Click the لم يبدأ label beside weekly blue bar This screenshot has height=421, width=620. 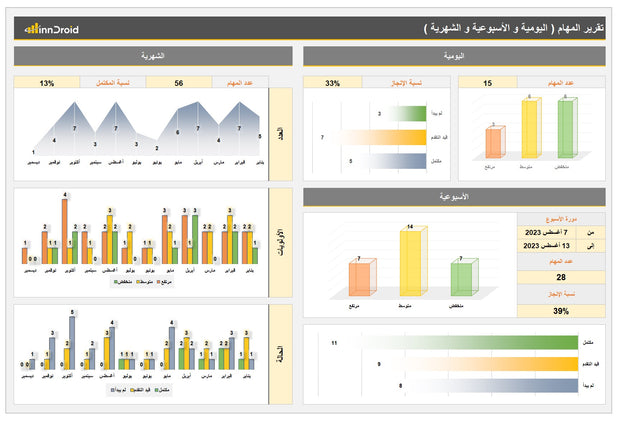589,385
